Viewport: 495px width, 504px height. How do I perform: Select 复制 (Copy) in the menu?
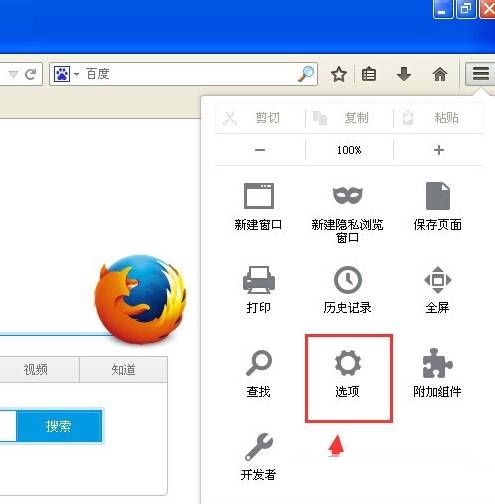pyautogui.click(x=349, y=118)
